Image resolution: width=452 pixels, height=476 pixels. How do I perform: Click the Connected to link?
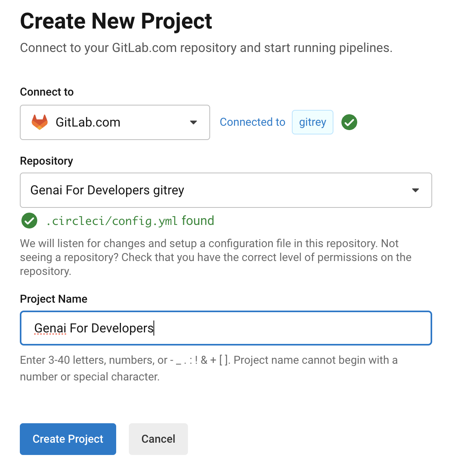coord(253,122)
